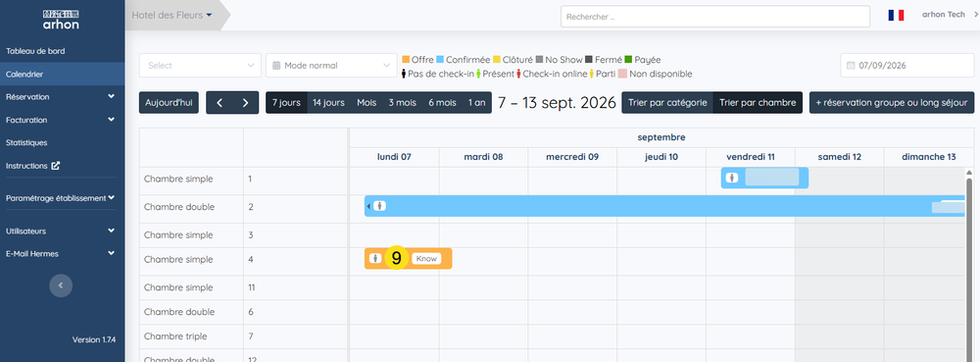Collapse the sidebar with the round chevron button
Viewport: 980px width, 362px height.
[x=61, y=285]
